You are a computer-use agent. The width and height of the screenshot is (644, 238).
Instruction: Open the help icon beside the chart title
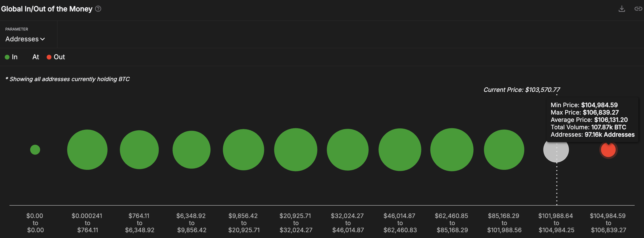pos(98,9)
